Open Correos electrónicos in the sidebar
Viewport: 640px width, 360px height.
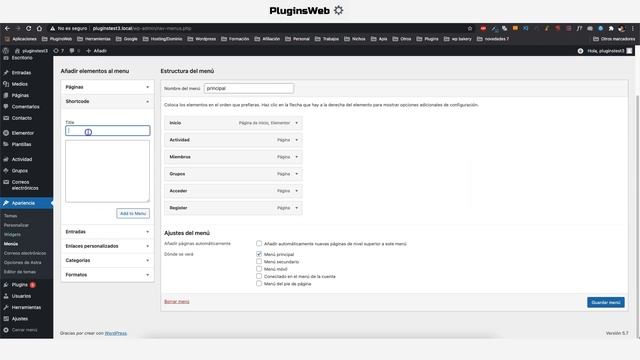click(x=26, y=185)
